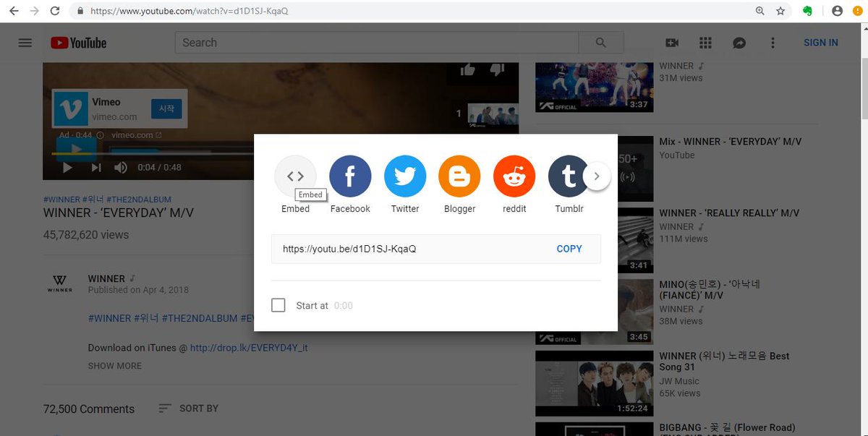
Task: Open the WINNER channel name link
Action: 106,278
